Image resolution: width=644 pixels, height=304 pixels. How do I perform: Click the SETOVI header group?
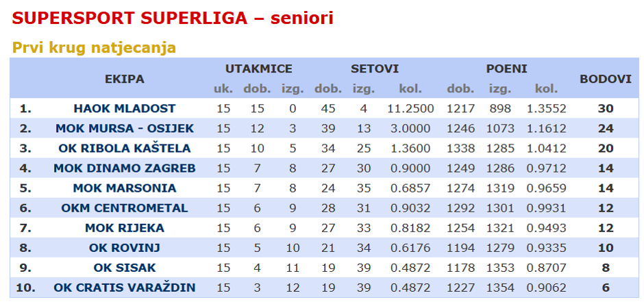click(x=375, y=68)
